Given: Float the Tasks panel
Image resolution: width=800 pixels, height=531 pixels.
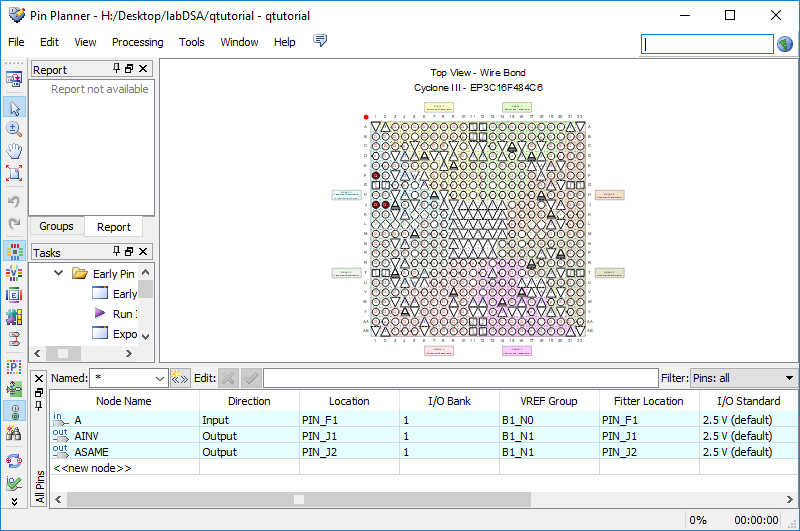Looking at the screenshot, I should pyautogui.click(x=129, y=251).
